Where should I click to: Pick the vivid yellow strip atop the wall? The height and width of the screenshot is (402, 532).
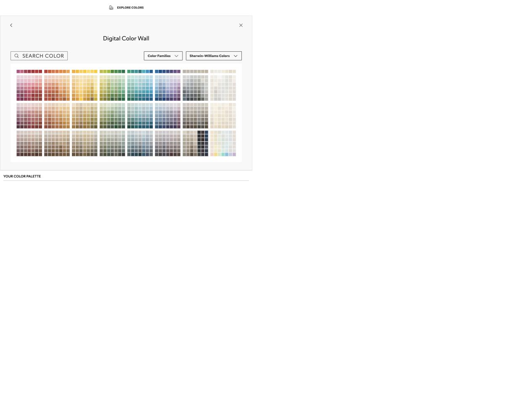pyautogui.click(x=85, y=71)
